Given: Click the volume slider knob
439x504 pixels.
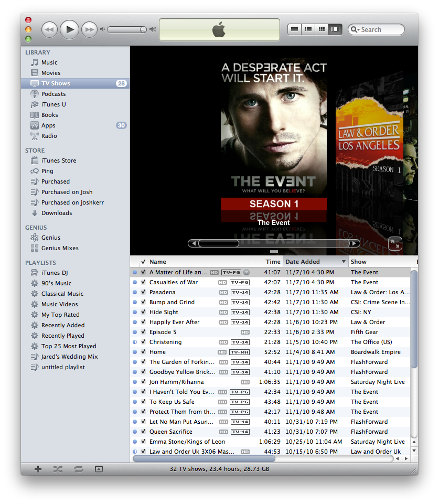Looking at the screenshot, I should click(143, 29).
